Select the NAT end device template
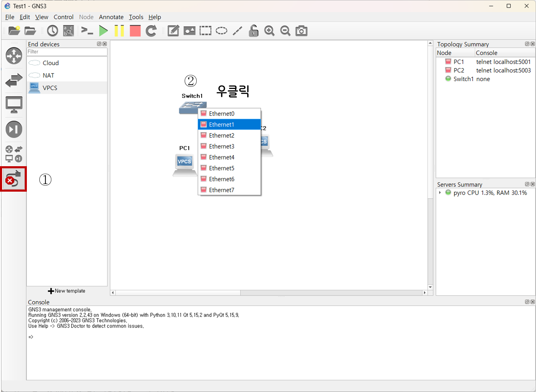This screenshot has height=392, width=536. pos(67,75)
